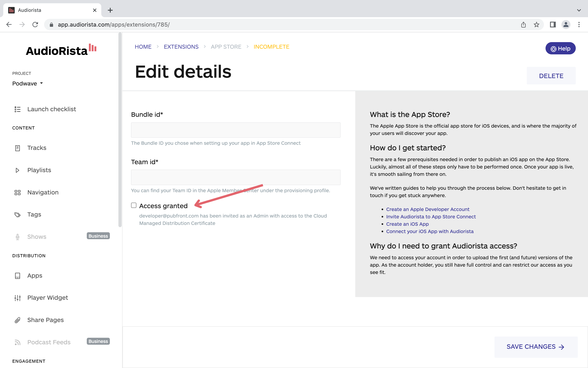Click the Business badge beside Shows
588x368 pixels.
98,236
